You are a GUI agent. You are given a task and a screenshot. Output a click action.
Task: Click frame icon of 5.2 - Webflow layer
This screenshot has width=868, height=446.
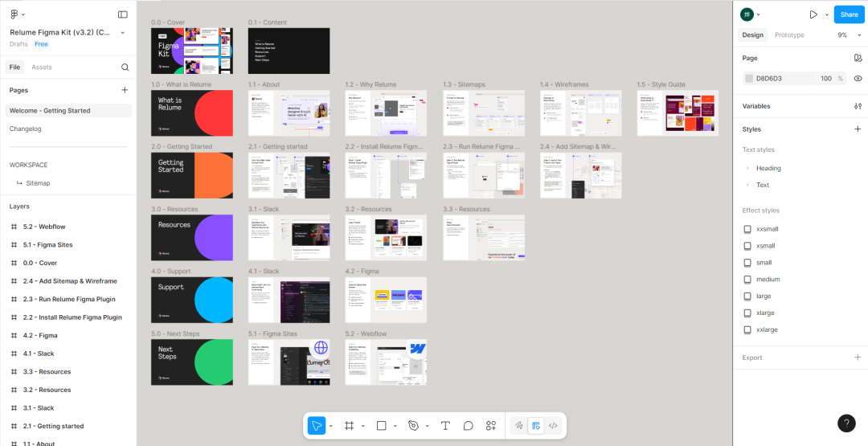click(14, 227)
